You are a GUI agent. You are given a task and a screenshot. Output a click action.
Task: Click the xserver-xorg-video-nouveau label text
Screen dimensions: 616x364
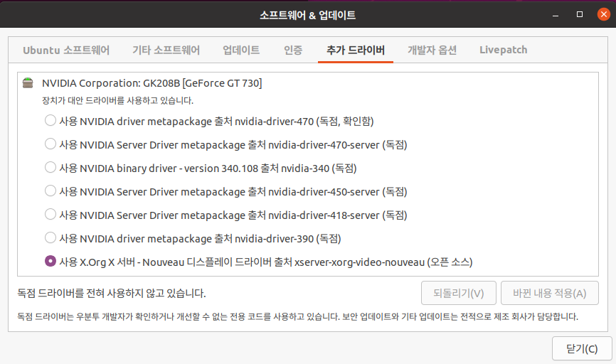266,262
